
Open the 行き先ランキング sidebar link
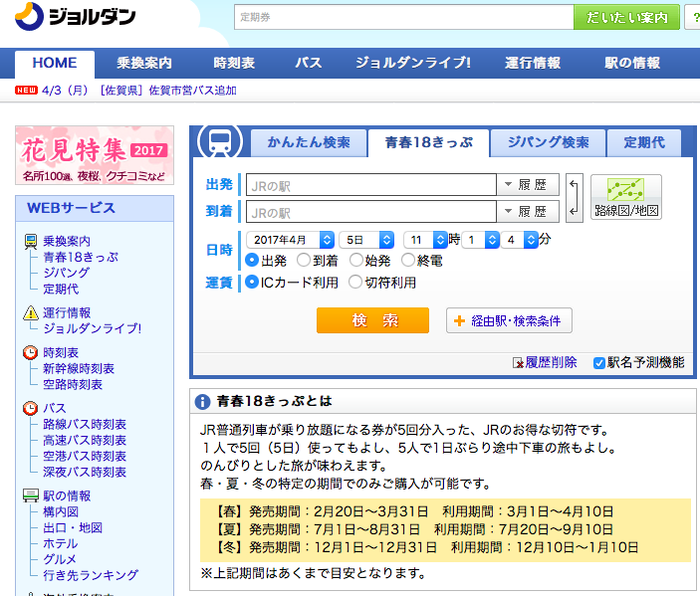[x=91, y=575]
